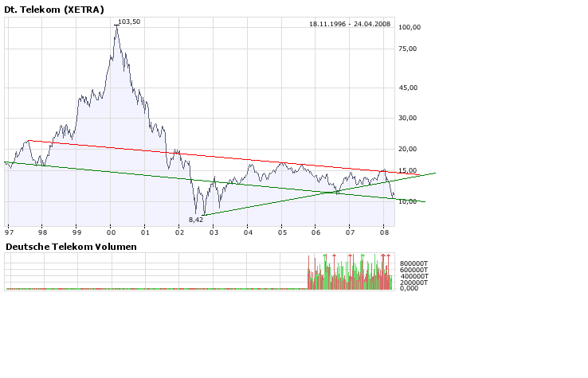Click the year label 05 on time axis
The width and height of the screenshot is (588, 378).
(x=282, y=232)
